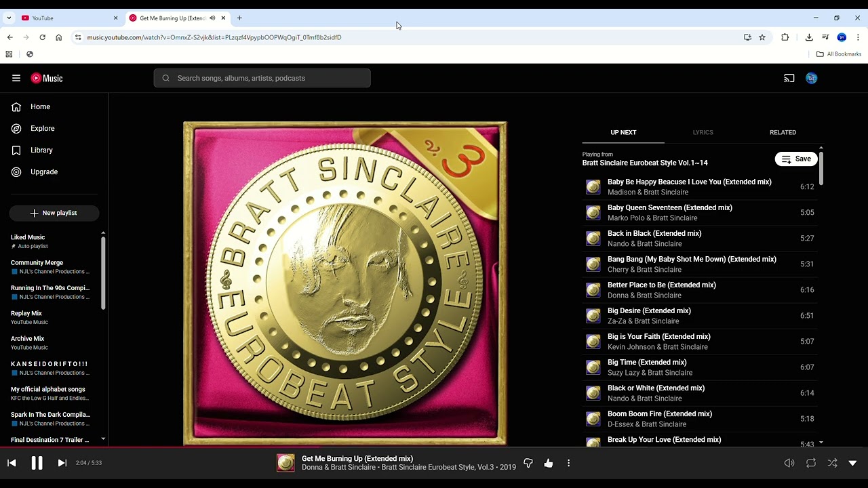Open the account avatar menu in YouTube Music
The width and height of the screenshot is (868, 488).
tap(812, 78)
